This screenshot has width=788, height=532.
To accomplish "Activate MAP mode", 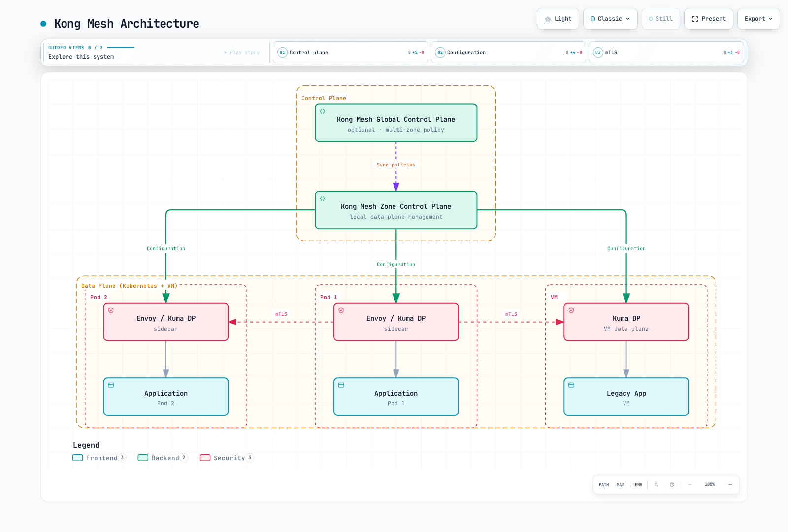I will [x=621, y=485].
